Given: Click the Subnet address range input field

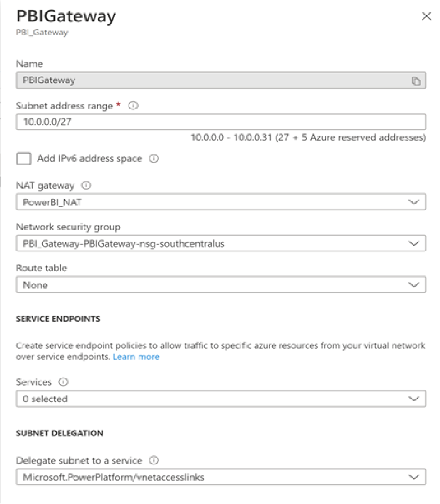Looking at the screenshot, I should click(221, 122).
